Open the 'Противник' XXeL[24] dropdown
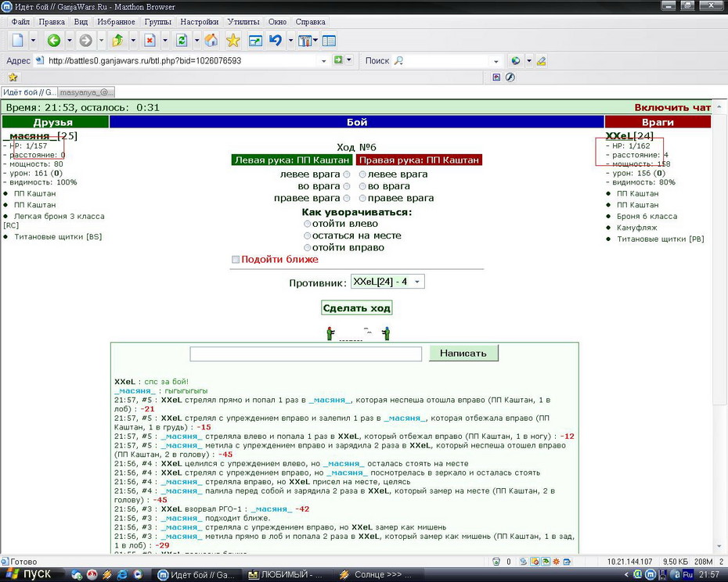Screen dimensions: 728x582 point(387,282)
